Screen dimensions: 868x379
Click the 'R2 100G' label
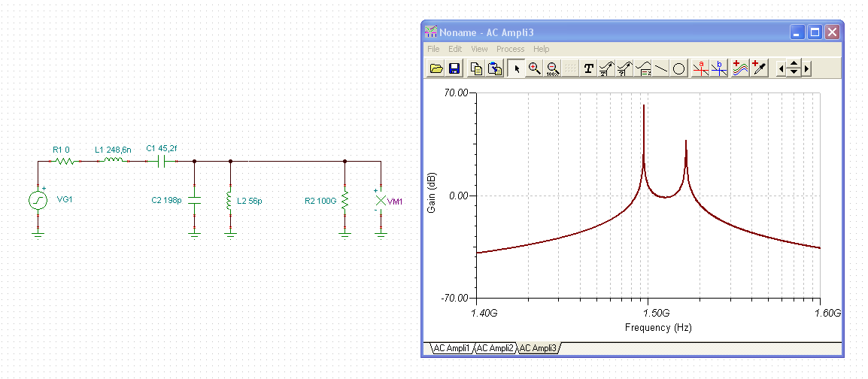(320, 200)
